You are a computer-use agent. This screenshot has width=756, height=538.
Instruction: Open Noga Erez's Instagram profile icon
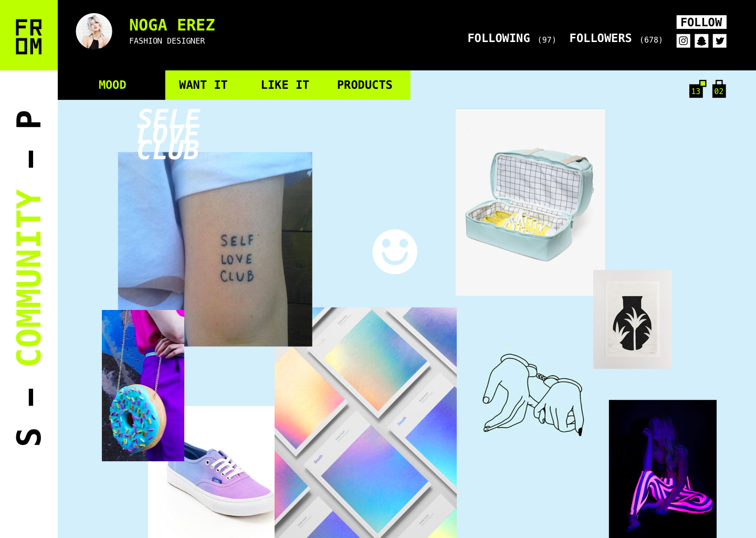click(x=683, y=41)
